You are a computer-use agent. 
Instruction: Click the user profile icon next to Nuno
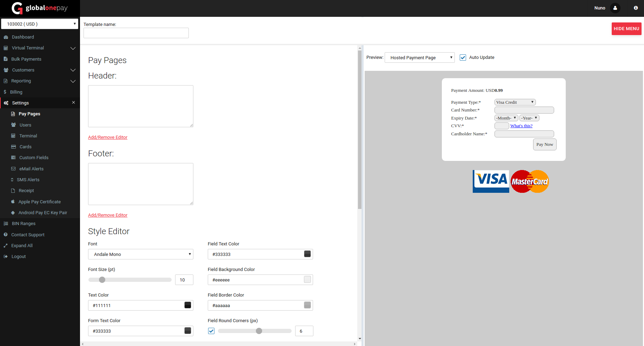(x=615, y=8)
